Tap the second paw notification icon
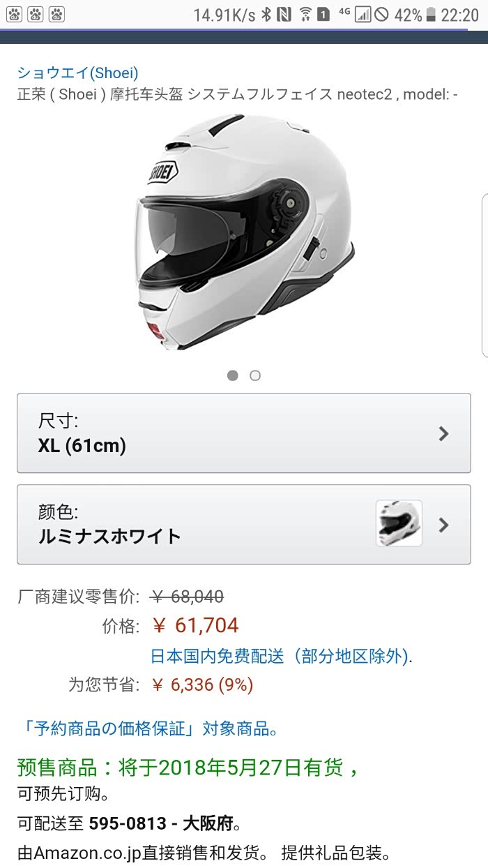The width and height of the screenshot is (488, 868). coord(36,13)
